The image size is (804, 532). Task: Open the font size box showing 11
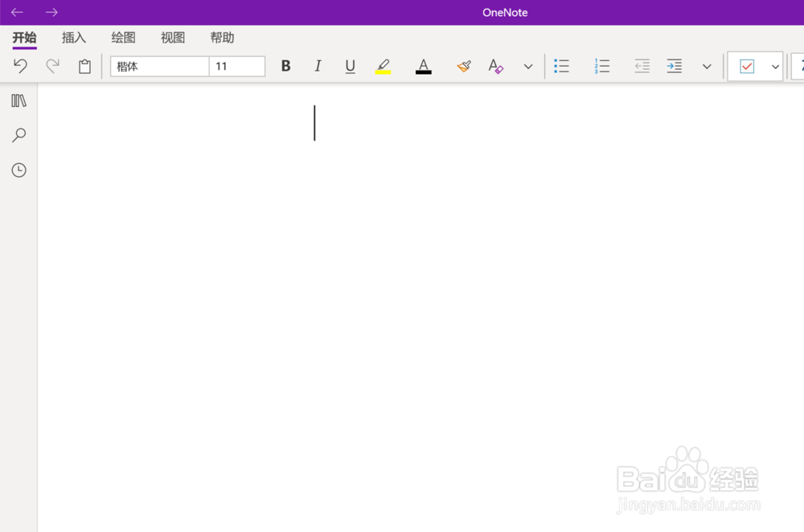coord(237,67)
